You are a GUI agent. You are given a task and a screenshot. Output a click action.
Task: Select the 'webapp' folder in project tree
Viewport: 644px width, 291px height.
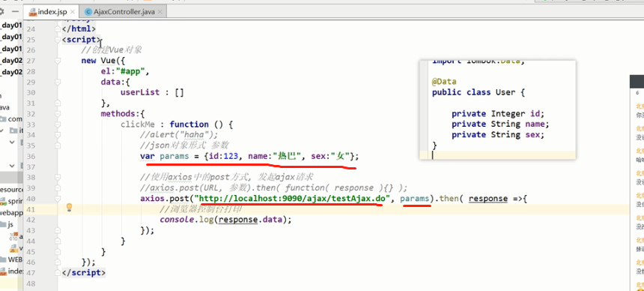(11, 213)
